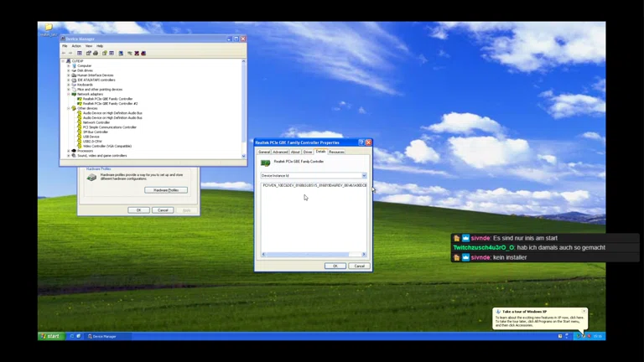
Task: Expand the Disk drives node
Action: 69,70
